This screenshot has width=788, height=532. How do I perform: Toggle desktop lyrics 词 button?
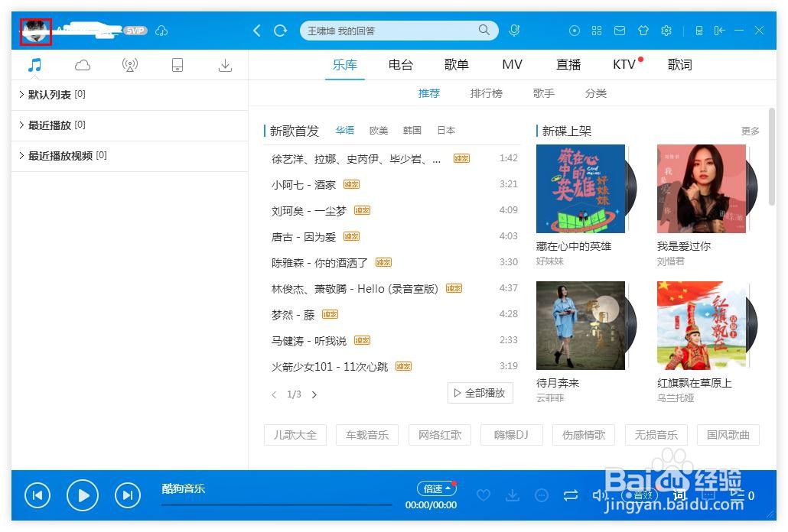(x=679, y=495)
